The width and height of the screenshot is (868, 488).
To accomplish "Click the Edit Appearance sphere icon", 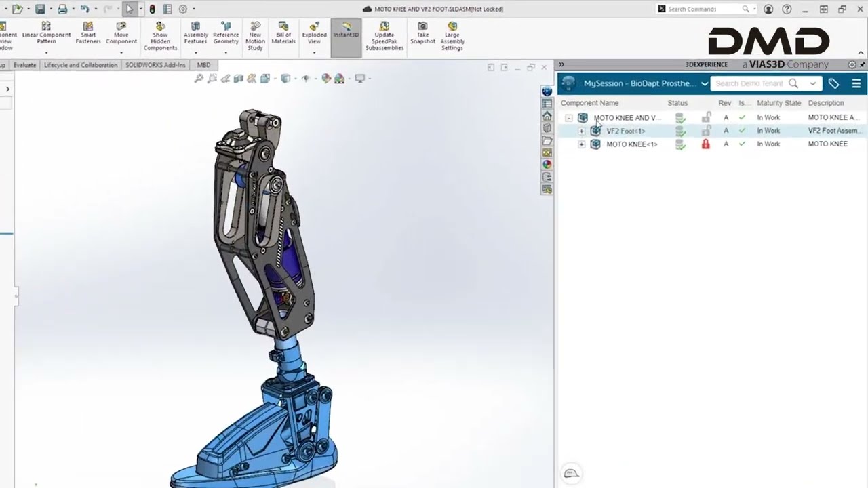I will click(x=326, y=79).
